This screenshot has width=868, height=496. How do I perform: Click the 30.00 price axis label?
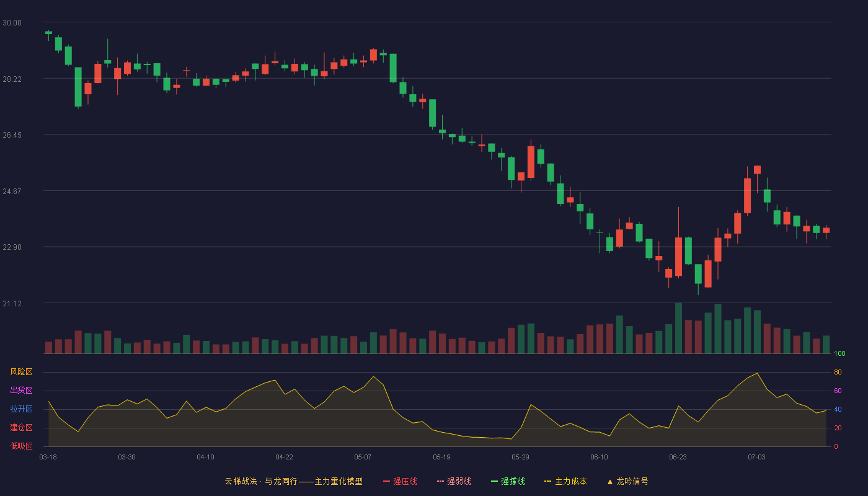12,23
